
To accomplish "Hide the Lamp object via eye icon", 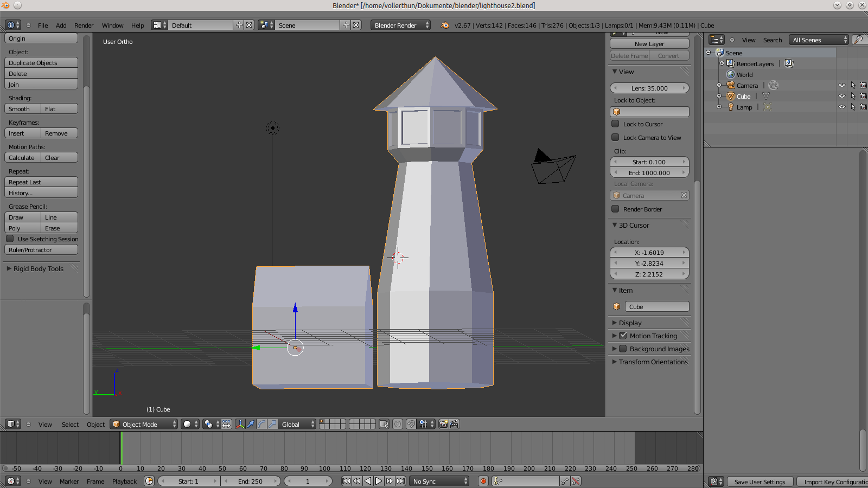I will [x=842, y=107].
